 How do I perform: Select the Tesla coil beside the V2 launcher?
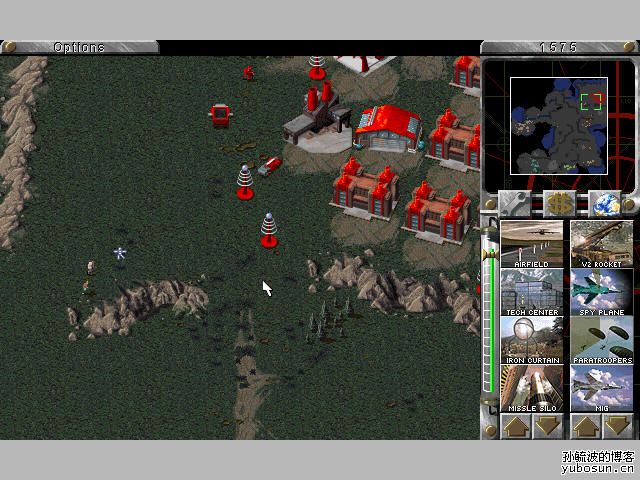(245, 182)
